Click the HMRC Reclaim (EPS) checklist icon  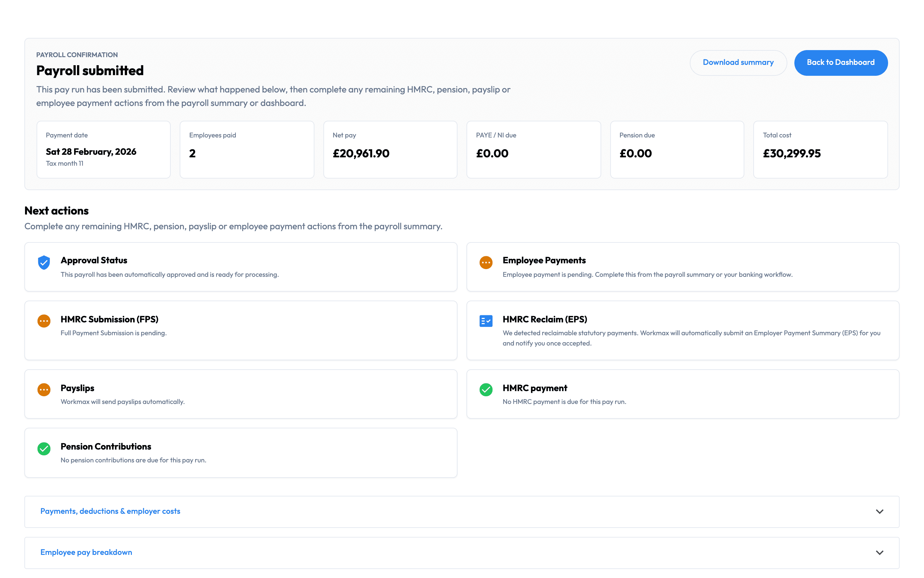pyautogui.click(x=486, y=321)
